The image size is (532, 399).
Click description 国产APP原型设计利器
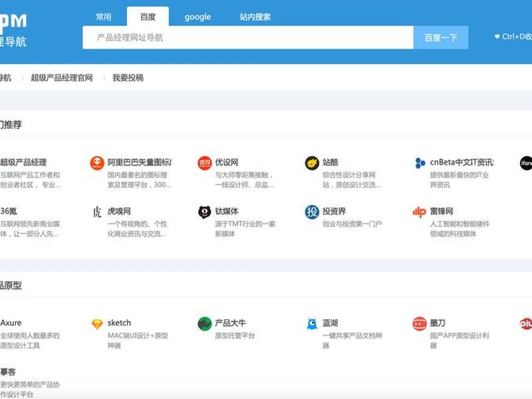click(460, 340)
